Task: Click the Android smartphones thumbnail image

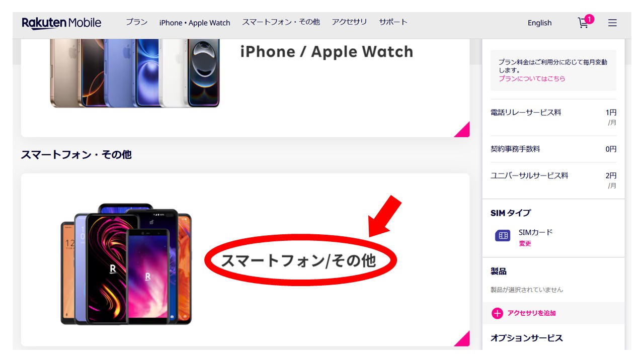Action: click(x=126, y=264)
